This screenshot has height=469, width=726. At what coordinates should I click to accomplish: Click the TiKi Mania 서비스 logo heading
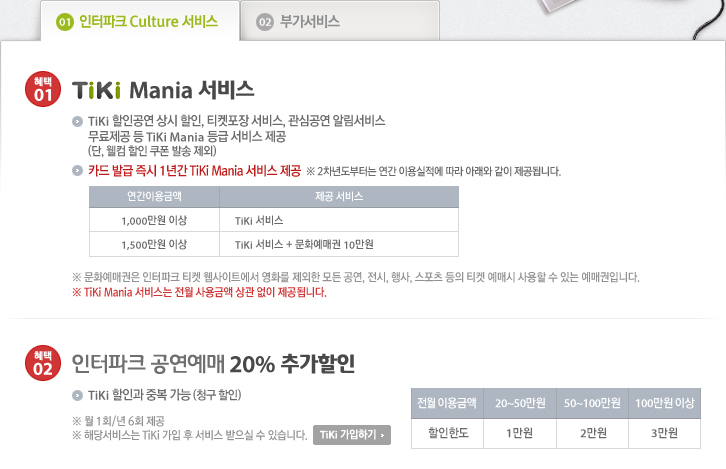tap(163, 90)
